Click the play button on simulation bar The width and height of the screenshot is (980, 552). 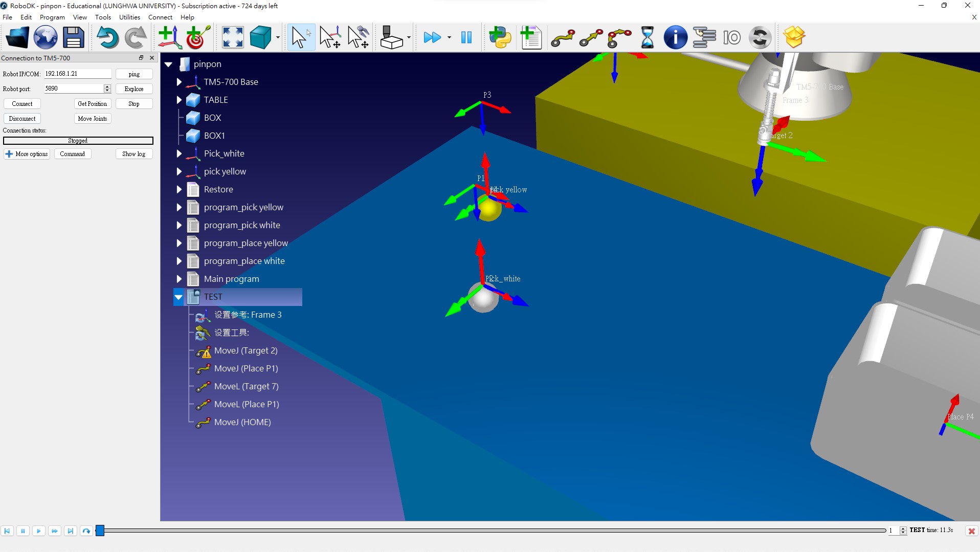[x=39, y=531]
